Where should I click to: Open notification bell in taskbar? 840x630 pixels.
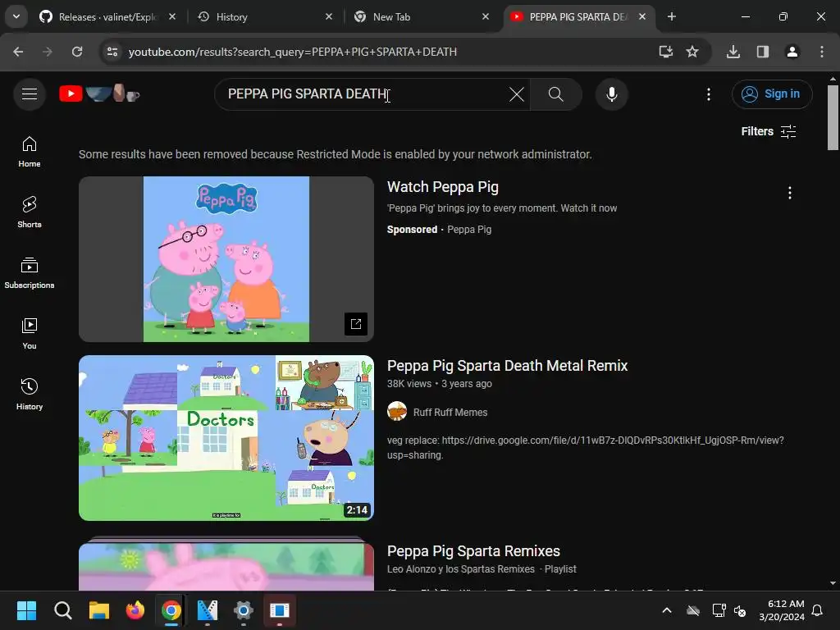click(x=818, y=610)
